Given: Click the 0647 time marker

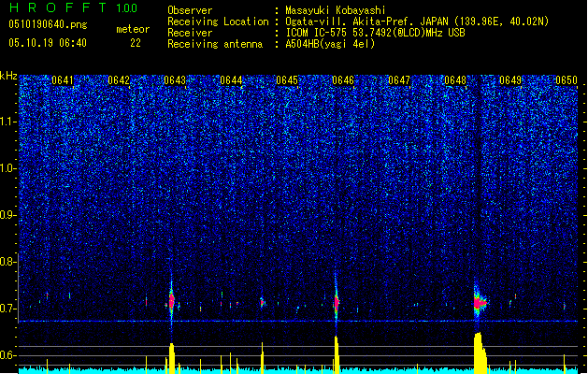Looking at the screenshot, I should click(399, 80).
